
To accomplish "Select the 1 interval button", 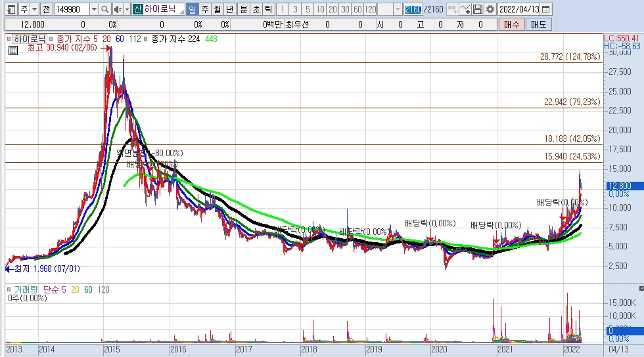I will (x=282, y=9).
